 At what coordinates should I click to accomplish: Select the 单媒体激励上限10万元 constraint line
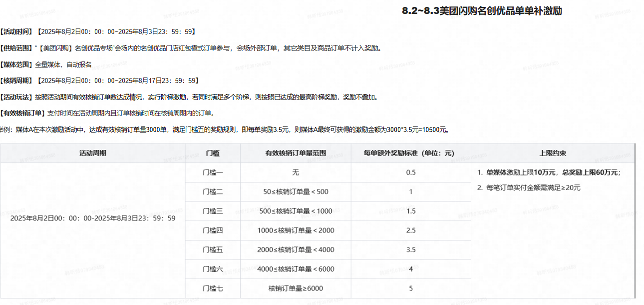click(x=549, y=172)
